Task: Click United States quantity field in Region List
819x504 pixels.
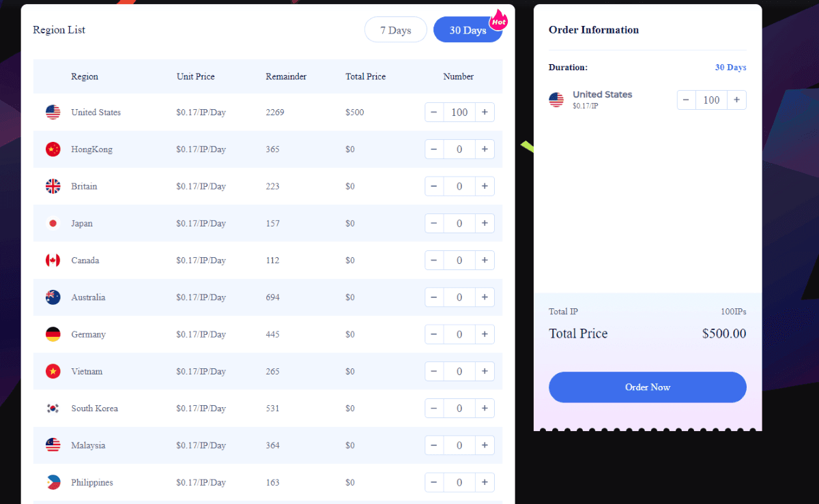Action: click(459, 113)
